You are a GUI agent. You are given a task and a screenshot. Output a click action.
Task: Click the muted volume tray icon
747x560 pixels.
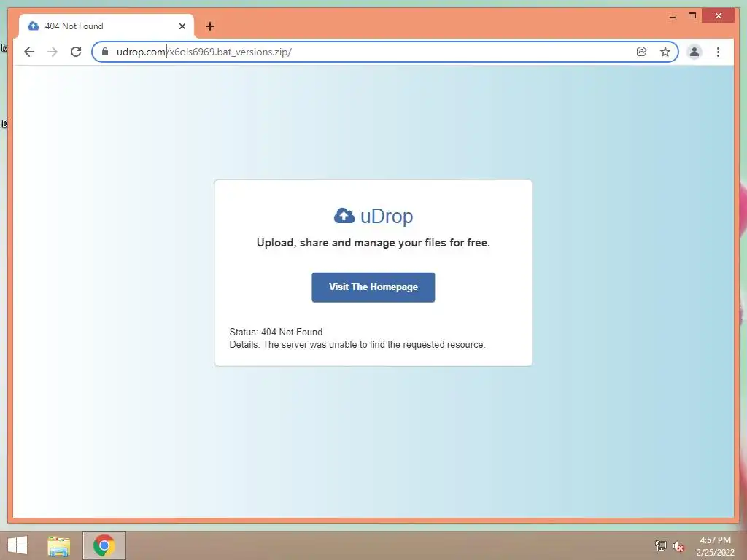pos(678,546)
